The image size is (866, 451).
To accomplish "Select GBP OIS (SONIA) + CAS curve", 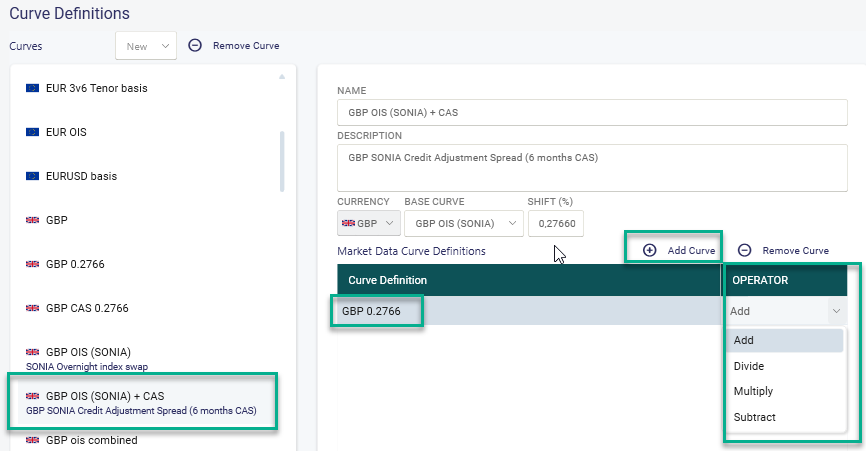I will tap(146, 402).
